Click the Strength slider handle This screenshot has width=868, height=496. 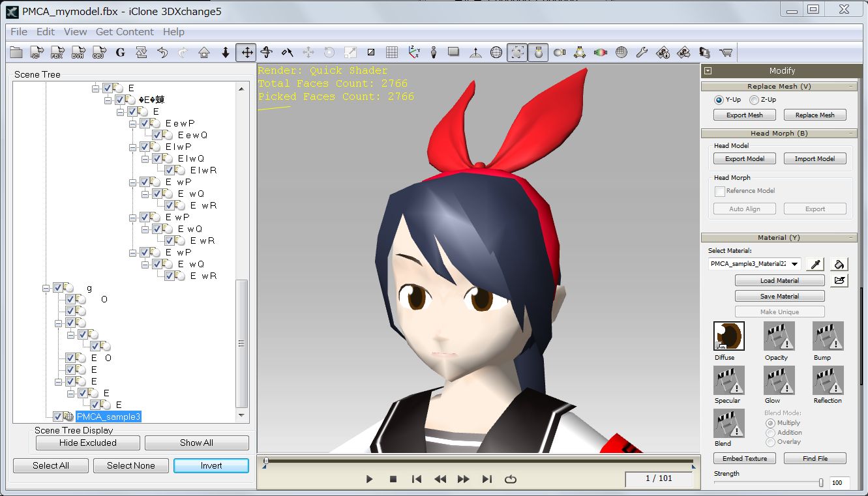tap(821, 482)
